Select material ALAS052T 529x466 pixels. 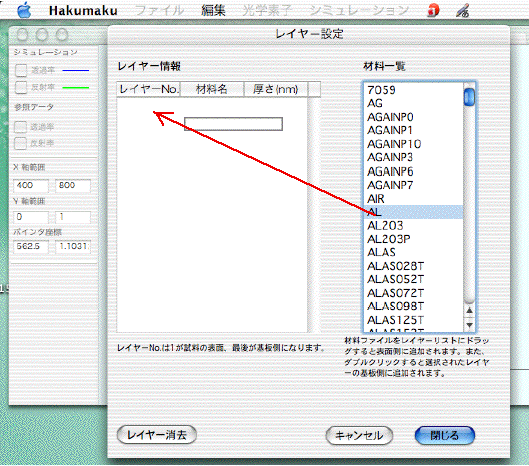(x=414, y=279)
